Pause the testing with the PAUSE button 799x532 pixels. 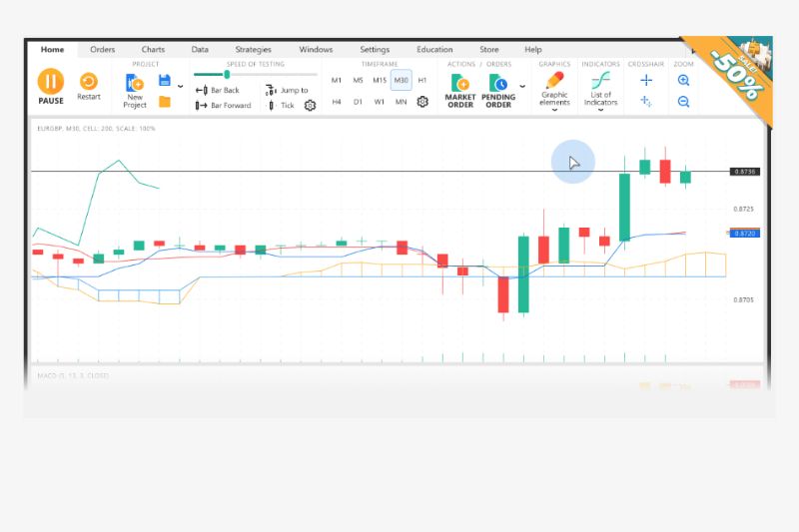[x=51, y=87]
